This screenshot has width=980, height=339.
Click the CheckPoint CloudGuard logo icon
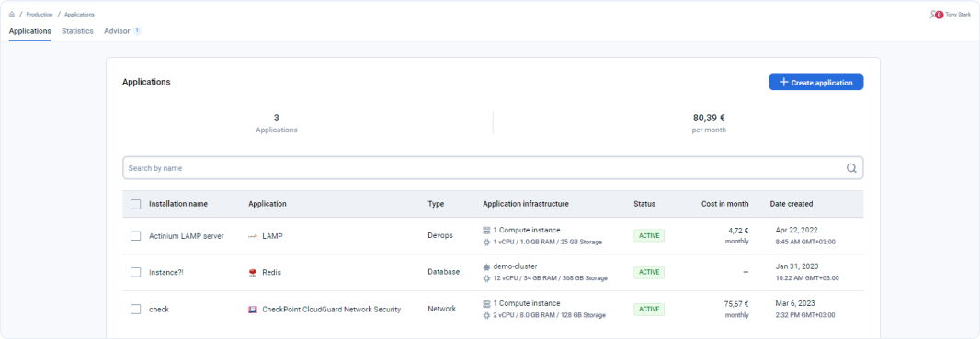click(253, 309)
